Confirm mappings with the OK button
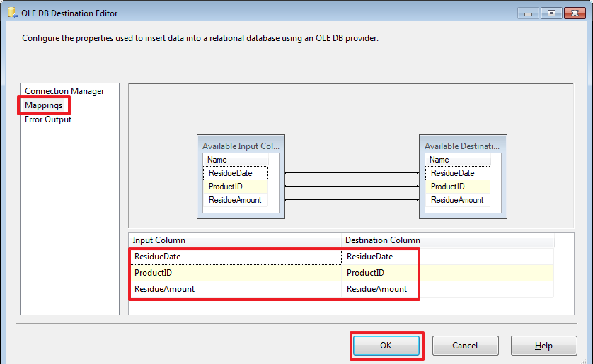Viewport: 593px width, 364px height. 386,346
